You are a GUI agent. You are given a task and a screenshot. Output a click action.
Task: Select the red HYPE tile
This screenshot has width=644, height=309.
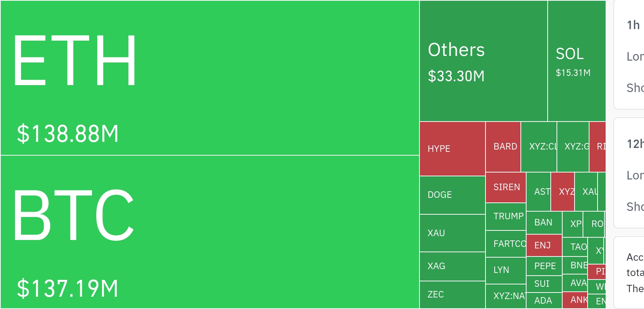452,149
